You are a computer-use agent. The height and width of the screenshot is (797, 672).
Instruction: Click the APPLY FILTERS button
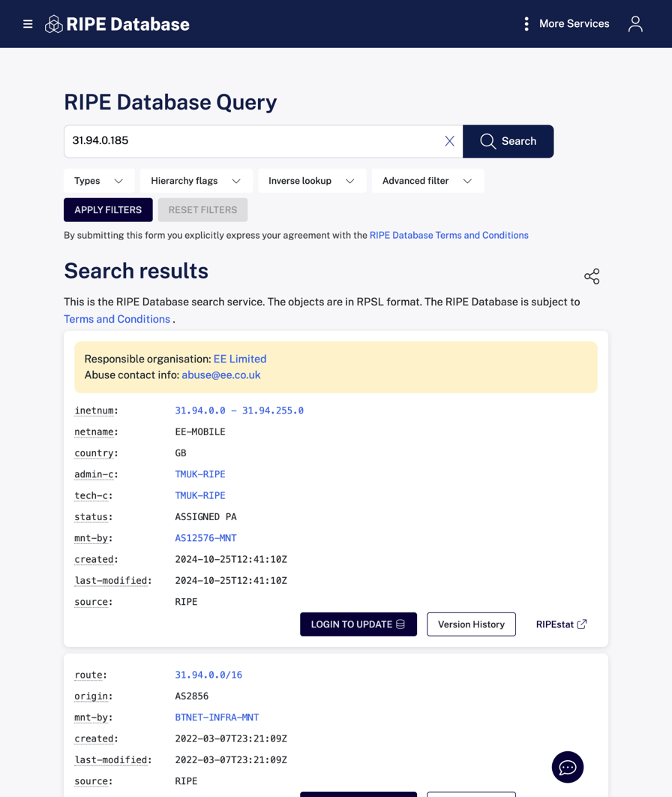(108, 210)
